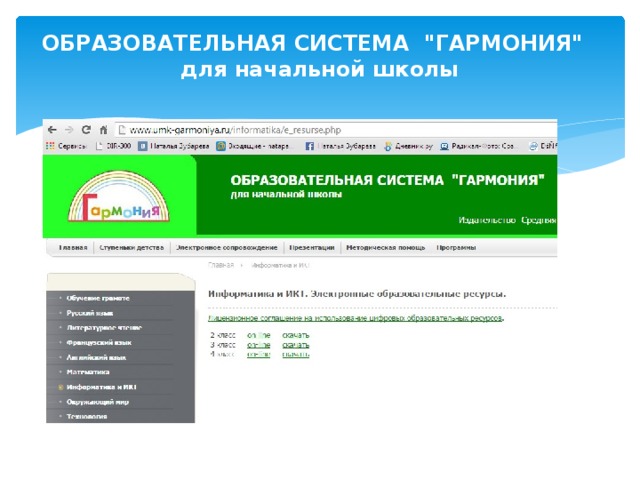Open the Презентации menu item
Image resolution: width=640 pixels, height=480 pixels.
(311, 247)
